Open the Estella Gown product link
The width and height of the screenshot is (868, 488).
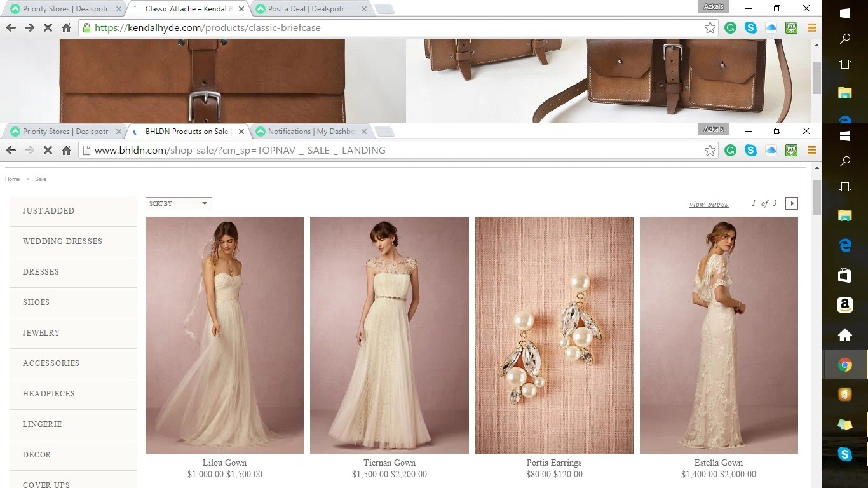[x=719, y=463]
